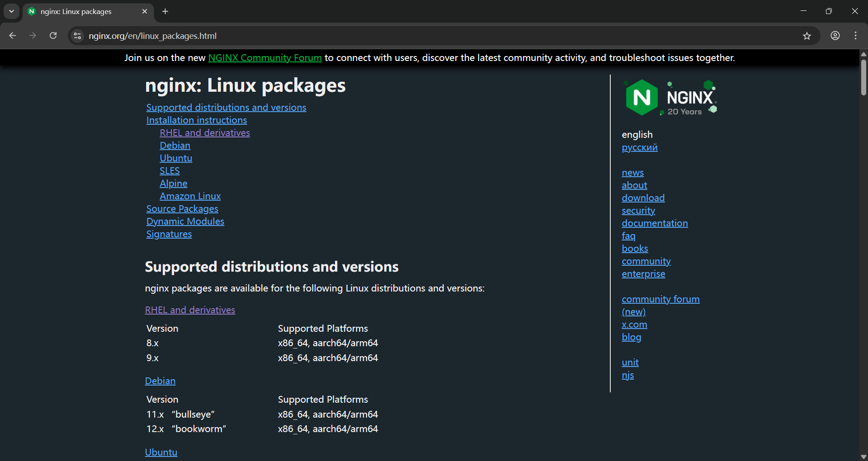Open the news sidebar link

(x=632, y=173)
